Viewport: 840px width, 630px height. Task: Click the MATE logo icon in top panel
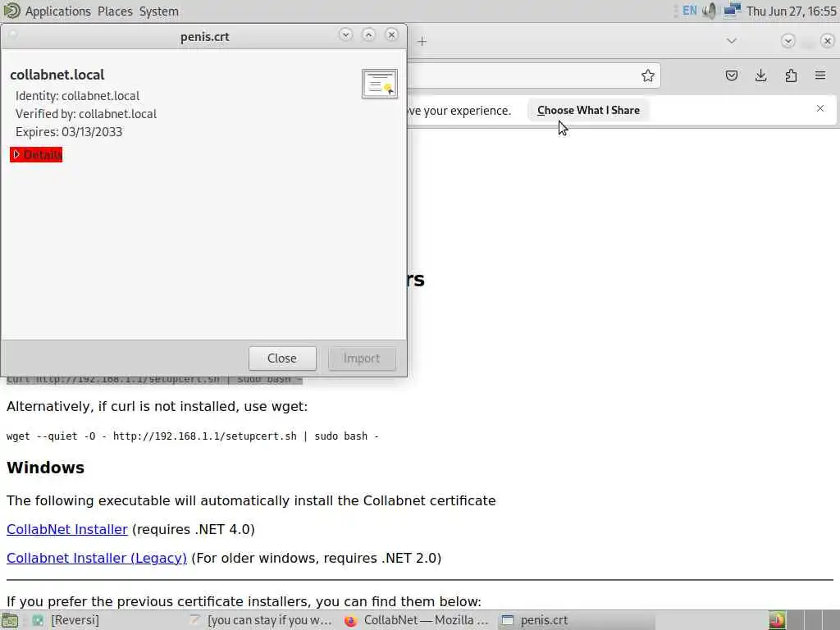[x=11, y=11]
